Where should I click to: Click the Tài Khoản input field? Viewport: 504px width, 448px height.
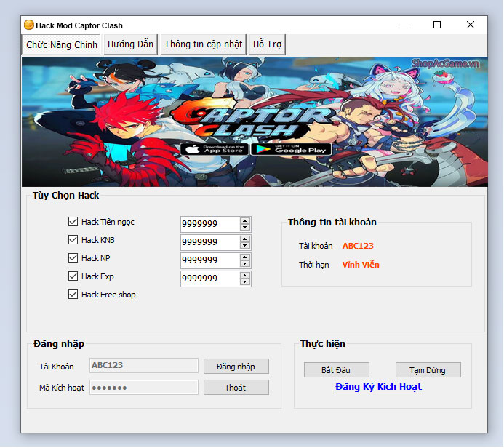pyautogui.click(x=144, y=365)
